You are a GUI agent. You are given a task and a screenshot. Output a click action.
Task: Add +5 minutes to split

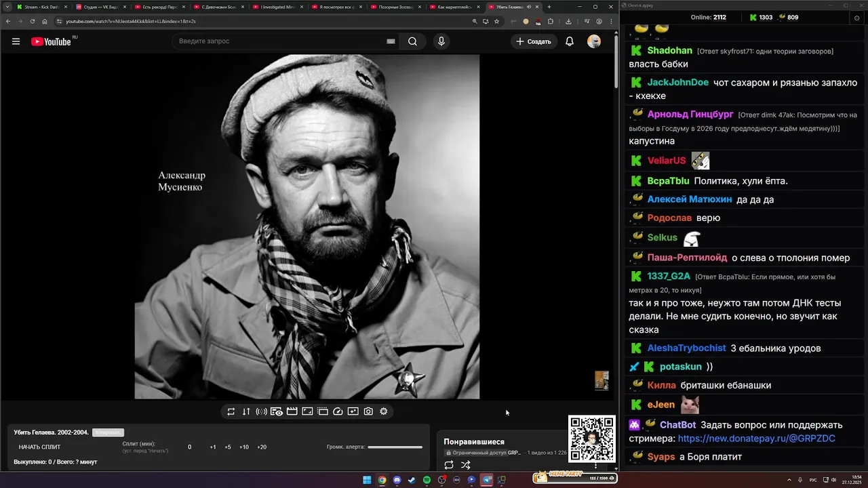(x=228, y=447)
